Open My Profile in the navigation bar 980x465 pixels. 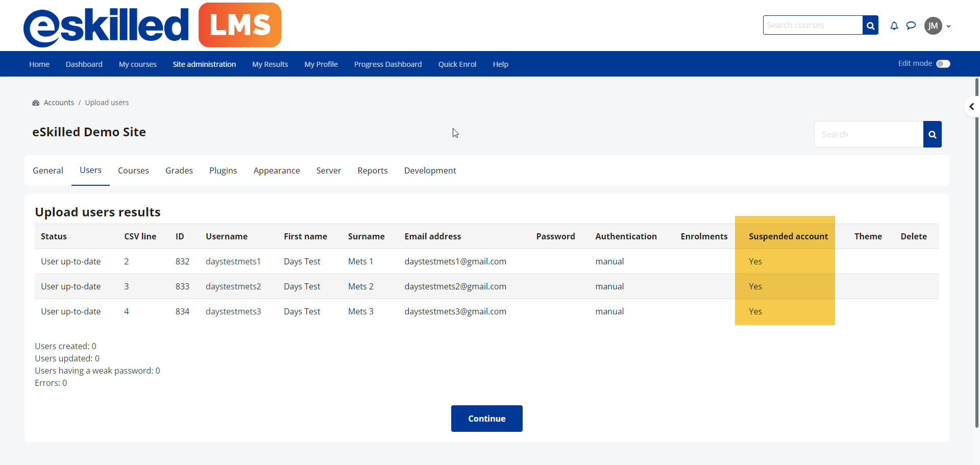pos(321,64)
